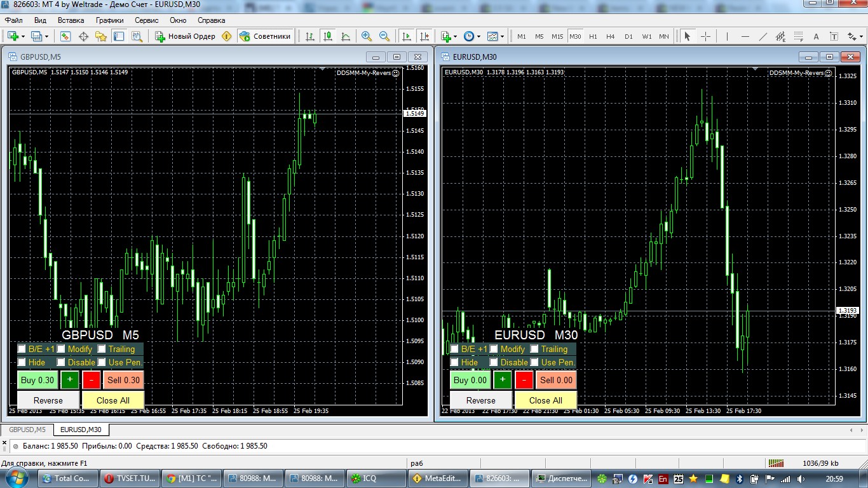Open MetaEdit... in the Windows taskbar
This screenshot has height=488, width=868.
[x=438, y=478]
